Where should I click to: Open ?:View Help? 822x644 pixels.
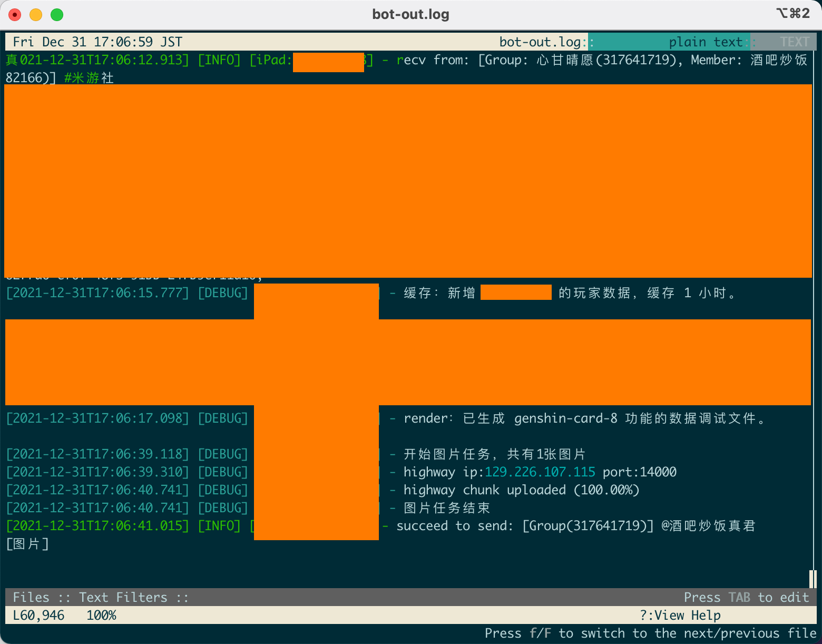[680, 615]
